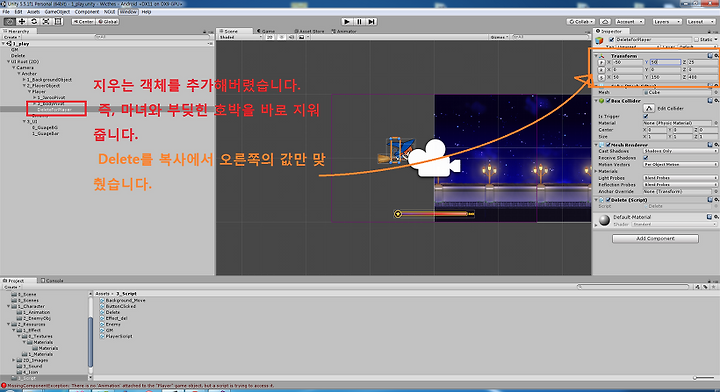Open the Gizmos menu in Scene view

click(x=499, y=37)
